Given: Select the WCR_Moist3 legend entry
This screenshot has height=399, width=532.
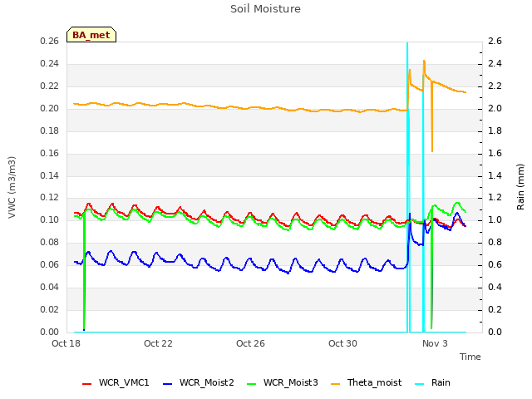Looking at the screenshot, I should (x=283, y=382).
